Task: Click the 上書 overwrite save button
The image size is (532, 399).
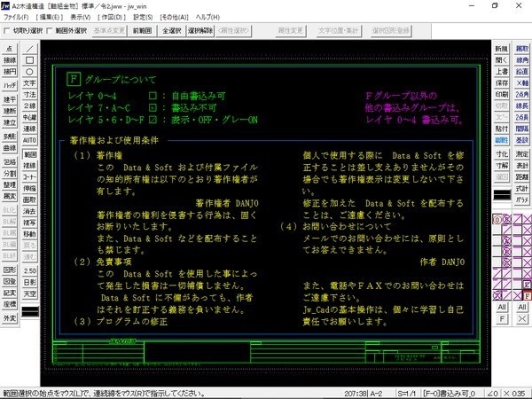Action: click(x=502, y=72)
